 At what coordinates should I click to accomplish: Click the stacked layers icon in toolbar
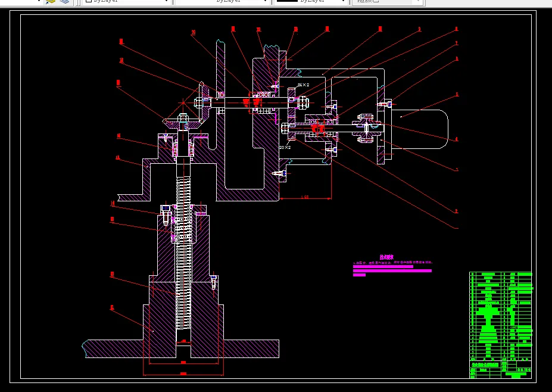click(x=64, y=1)
